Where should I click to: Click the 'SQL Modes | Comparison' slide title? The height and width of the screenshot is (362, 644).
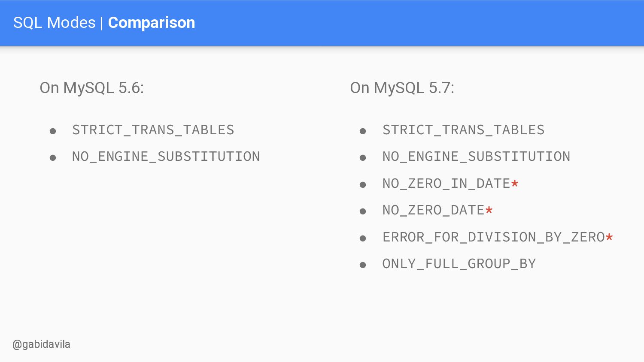click(104, 23)
